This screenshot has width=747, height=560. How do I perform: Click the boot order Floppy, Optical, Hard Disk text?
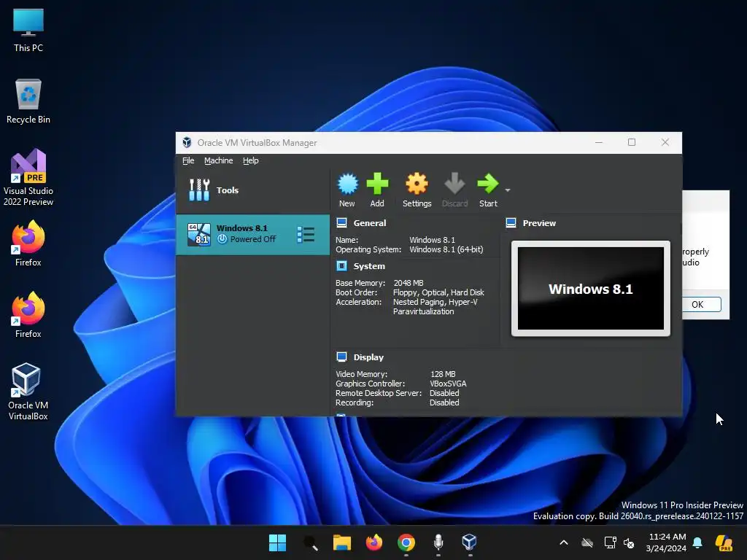tap(438, 292)
